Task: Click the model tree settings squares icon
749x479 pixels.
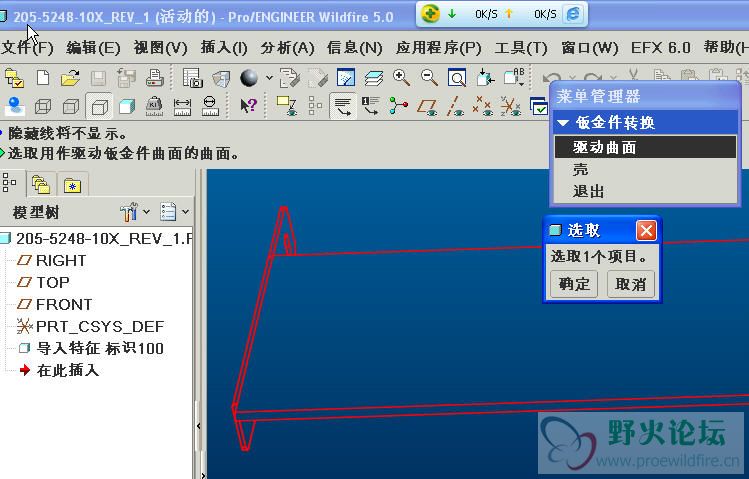Action: [x=315, y=106]
